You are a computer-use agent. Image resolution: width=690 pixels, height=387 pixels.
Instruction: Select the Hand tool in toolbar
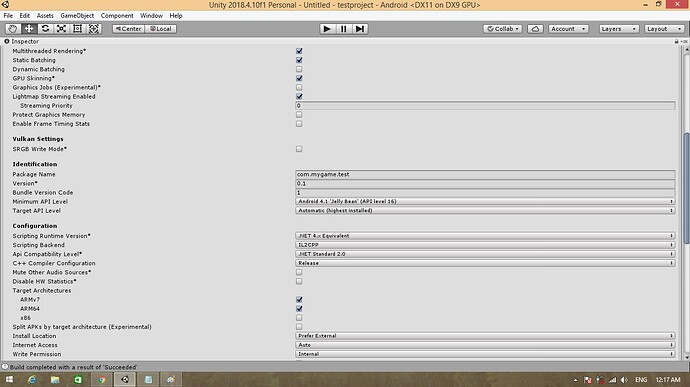pyautogui.click(x=13, y=29)
